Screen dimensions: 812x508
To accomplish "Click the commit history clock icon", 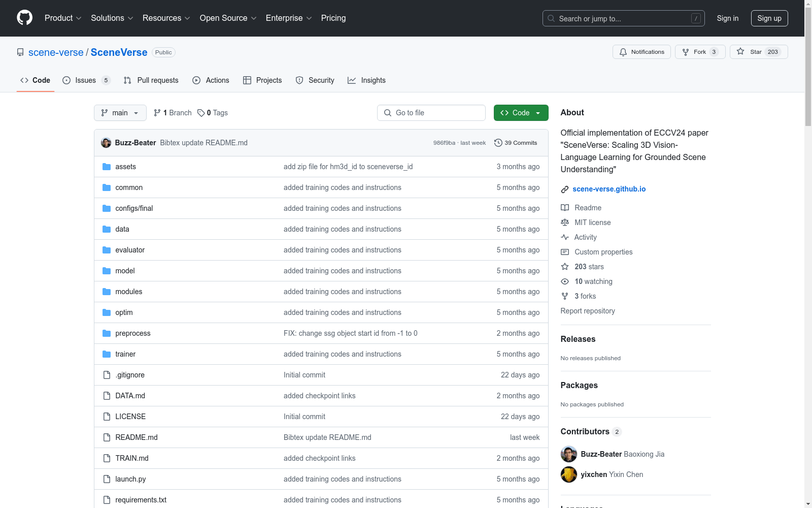I will (x=498, y=143).
